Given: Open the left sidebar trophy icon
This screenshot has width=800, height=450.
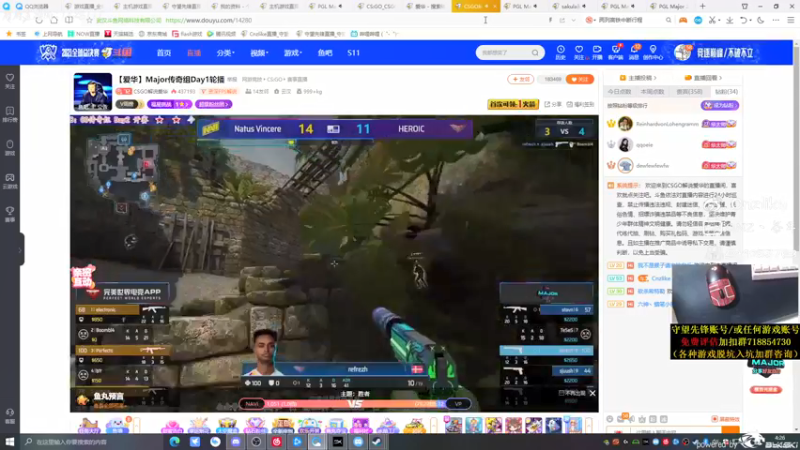Looking at the screenshot, I should click(x=10, y=214).
